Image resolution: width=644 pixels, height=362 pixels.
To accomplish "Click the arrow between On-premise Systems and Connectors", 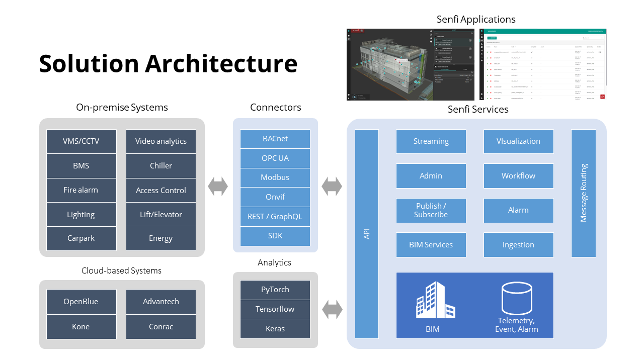I will 217,186.
